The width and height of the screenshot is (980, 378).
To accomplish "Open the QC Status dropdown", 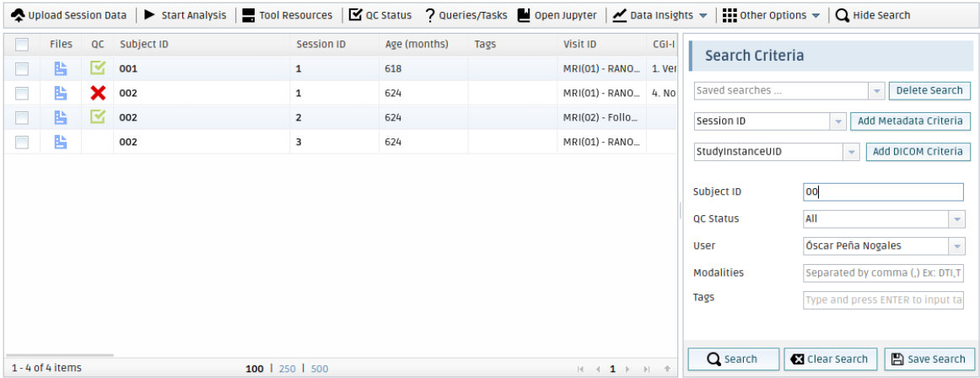I will pos(956,219).
